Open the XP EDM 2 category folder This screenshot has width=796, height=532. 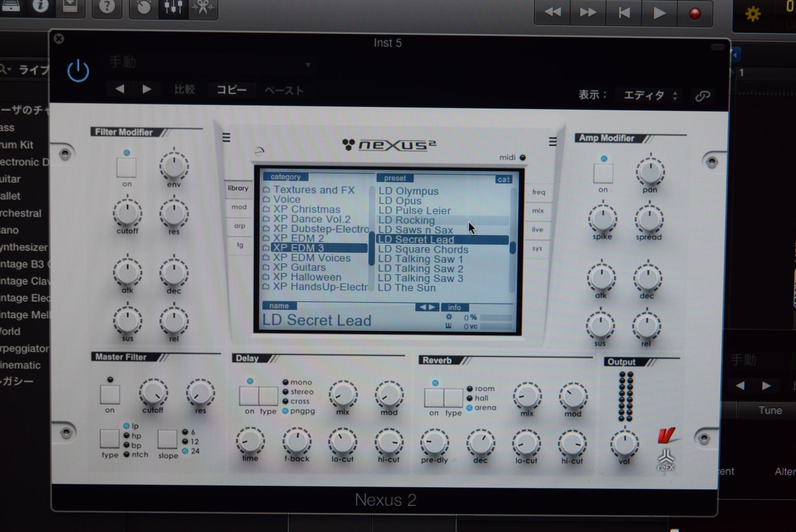tap(294, 238)
